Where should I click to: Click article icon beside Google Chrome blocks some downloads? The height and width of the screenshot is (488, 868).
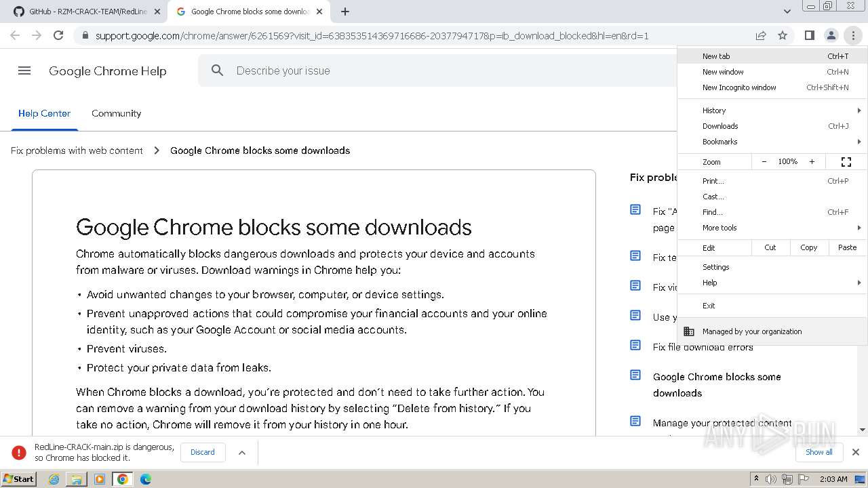[635, 375]
